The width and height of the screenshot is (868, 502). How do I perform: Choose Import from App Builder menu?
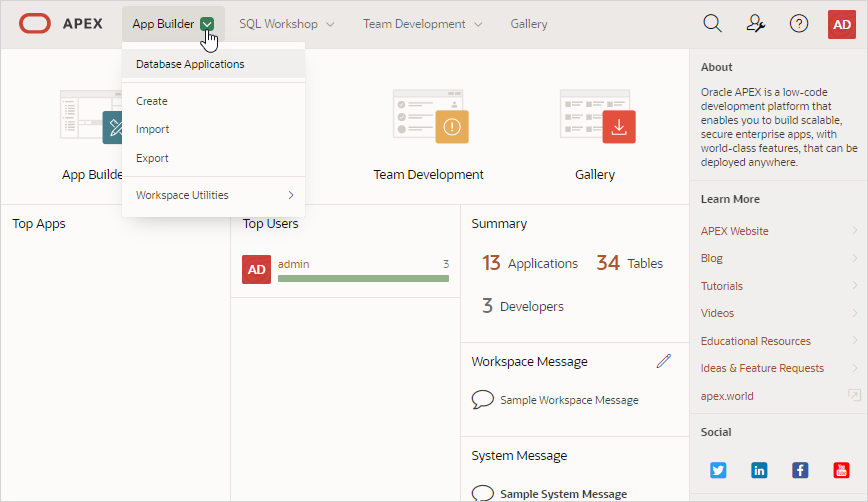coord(213,130)
